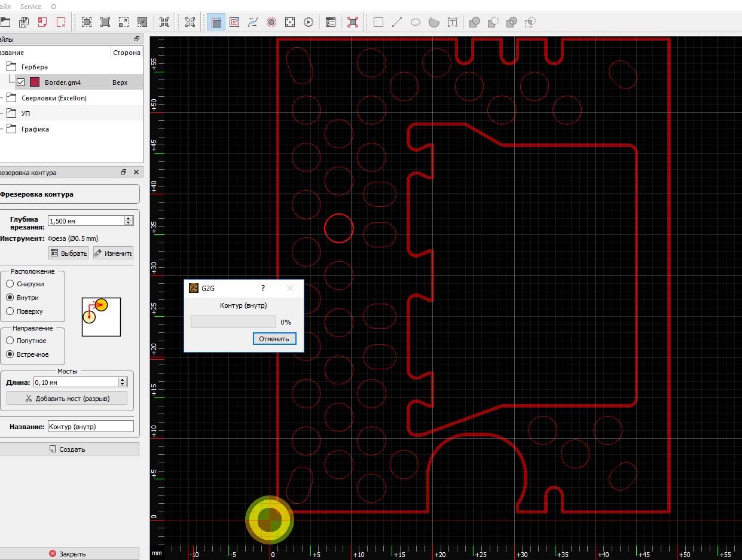Toggle the active contour milling tool icon
The height and width of the screenshot is (560, 742).
click(216, 22)
